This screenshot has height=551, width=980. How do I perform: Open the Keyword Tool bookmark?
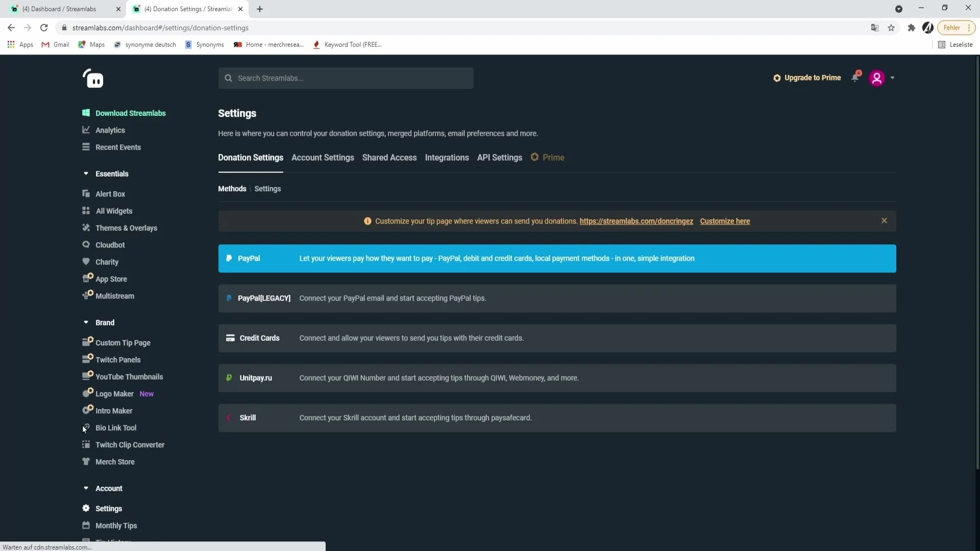click(x=347, y=44)
